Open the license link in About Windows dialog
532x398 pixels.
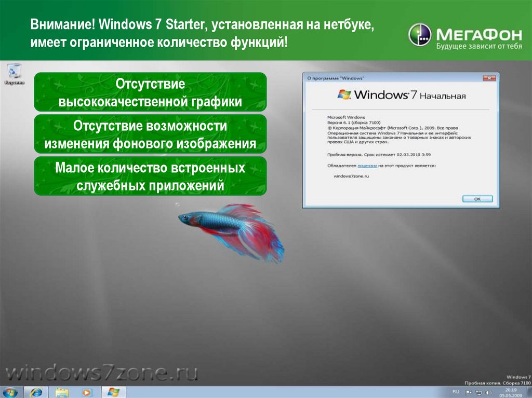367,166
